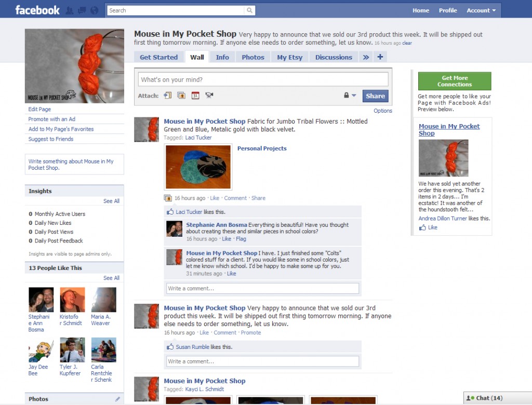Screen dimensions: 532x405
Task: Open Kristofor Schmidt's profile photo
Action: point(72,300)
